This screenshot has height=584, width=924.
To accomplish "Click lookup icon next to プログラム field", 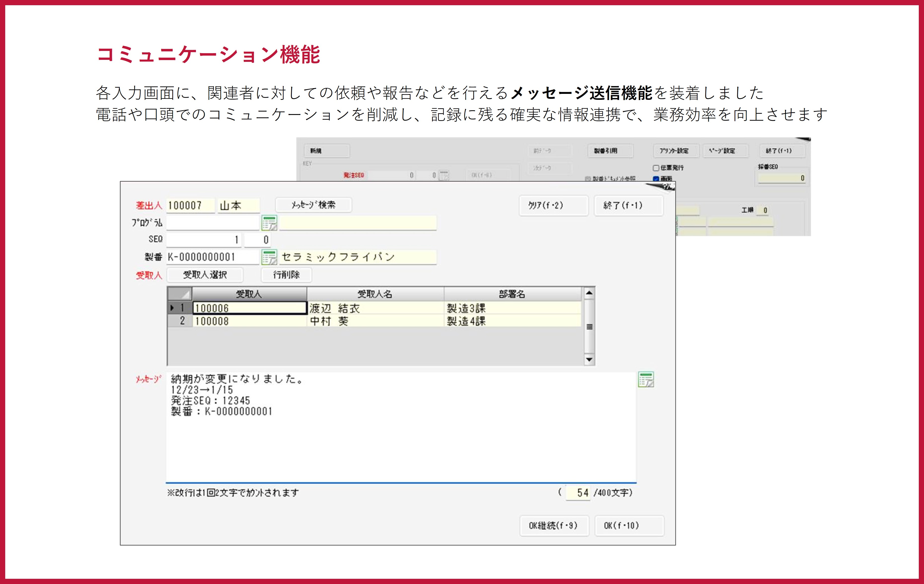I will [269, 223].
